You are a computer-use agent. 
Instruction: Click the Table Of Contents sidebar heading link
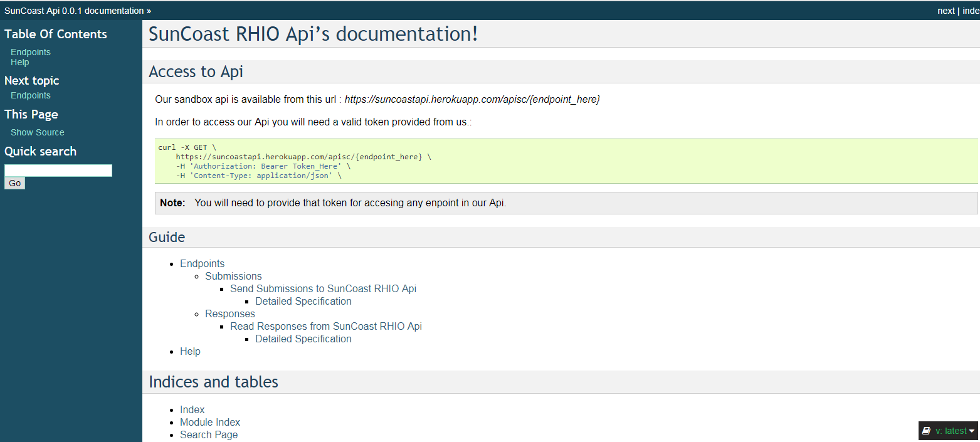click(56, 34)
